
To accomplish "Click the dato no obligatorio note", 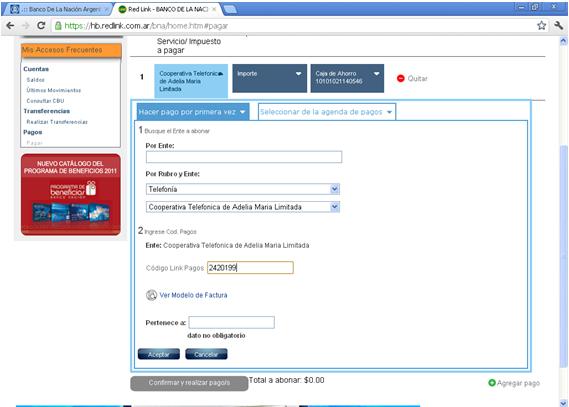I will click(216, 335).
